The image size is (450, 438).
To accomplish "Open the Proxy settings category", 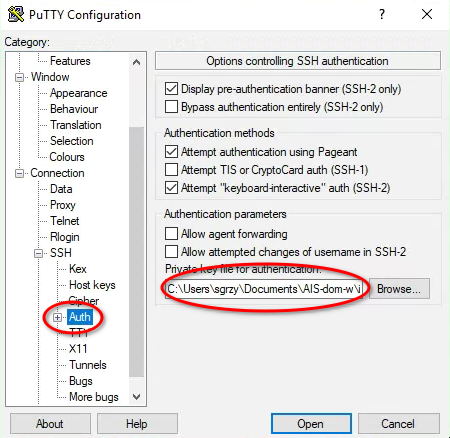I will [63, 205].
